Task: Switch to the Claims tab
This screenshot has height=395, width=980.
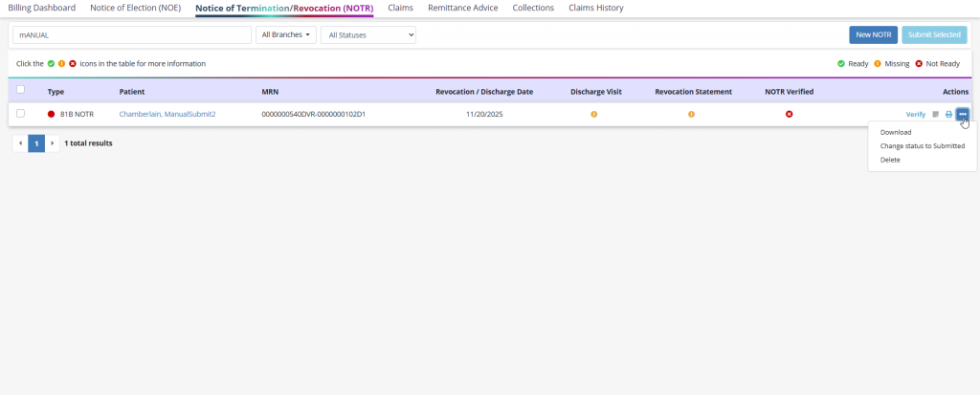Action: click(x=407, y=8)
